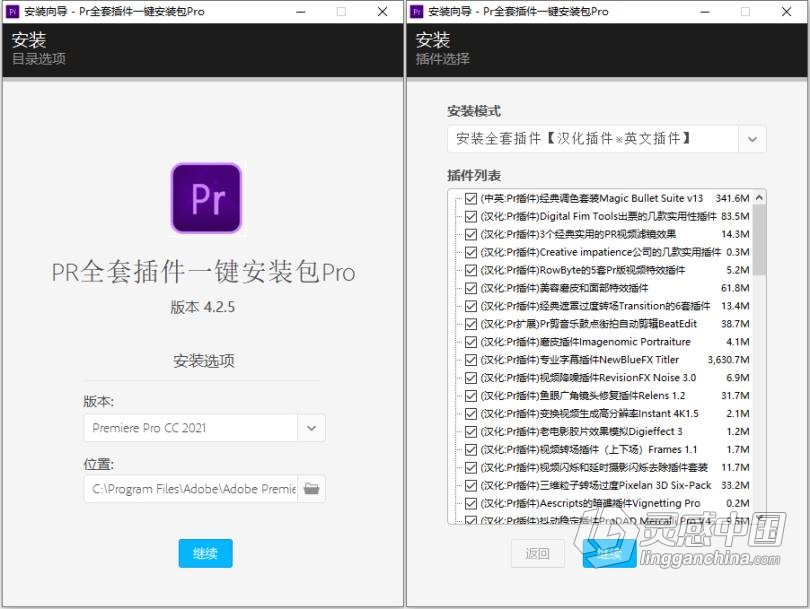Toggle the Instant 4K1.5 plugin checkbox

click(471, 414)
